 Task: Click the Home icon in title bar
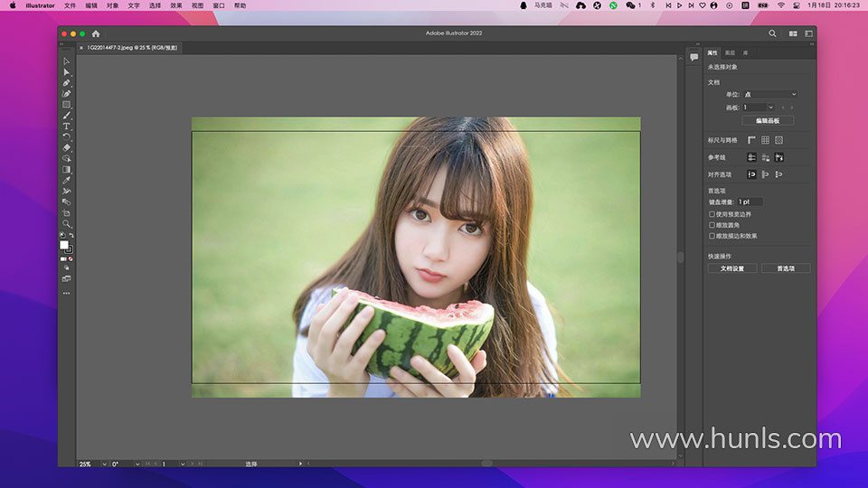tap(96, 33)
